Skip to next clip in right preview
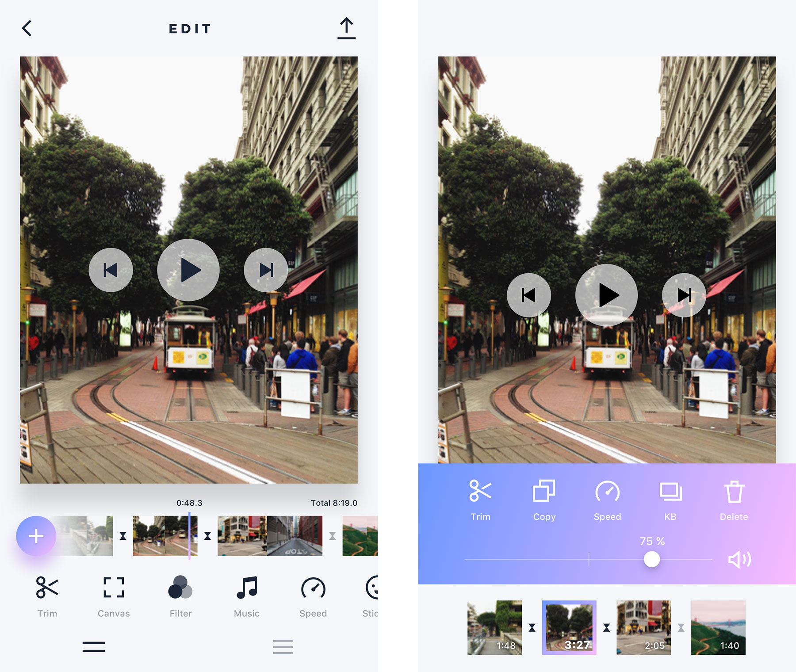The height and width of the screenshot is (672, 796). point(684,295)
